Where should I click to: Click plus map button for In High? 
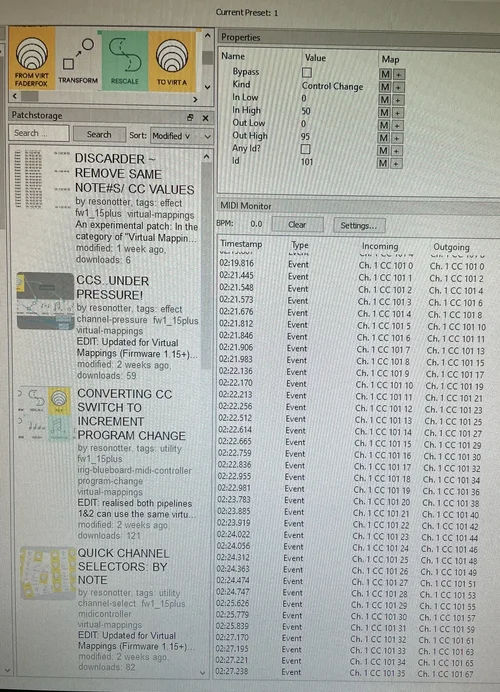(397, 113)
